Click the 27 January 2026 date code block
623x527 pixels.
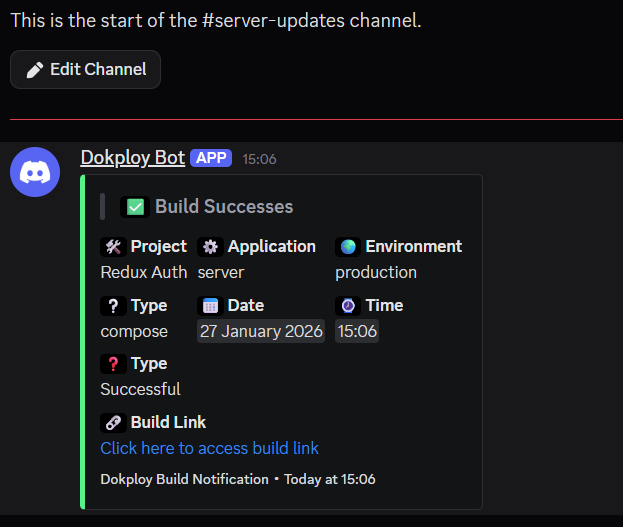(261, 331)
